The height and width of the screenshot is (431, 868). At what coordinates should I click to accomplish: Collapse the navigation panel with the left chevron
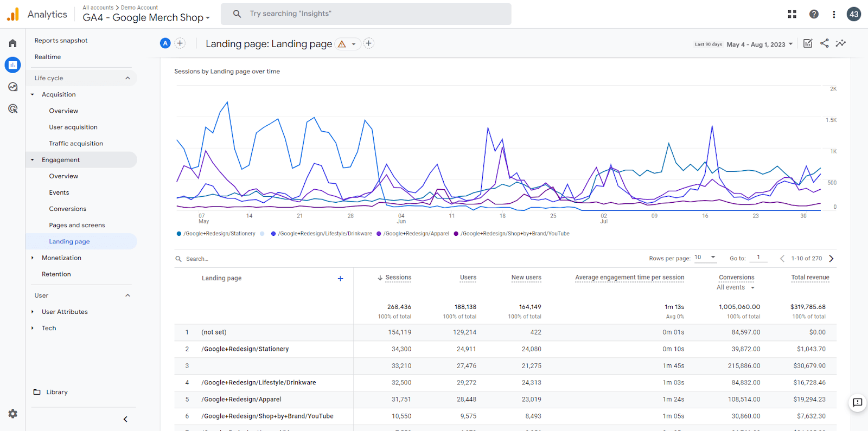tap(125, 419)
